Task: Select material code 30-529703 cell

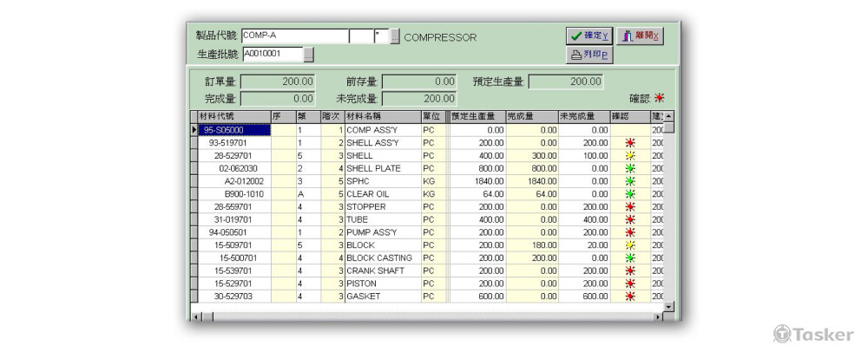Action: tap(234, 297)
